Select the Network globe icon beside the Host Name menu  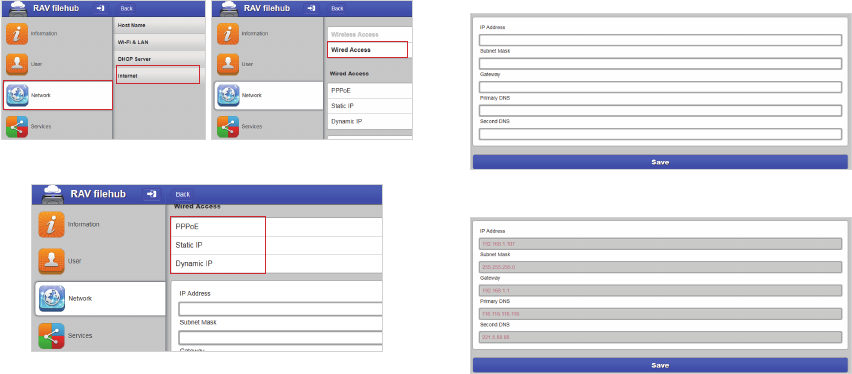(16, 95)
